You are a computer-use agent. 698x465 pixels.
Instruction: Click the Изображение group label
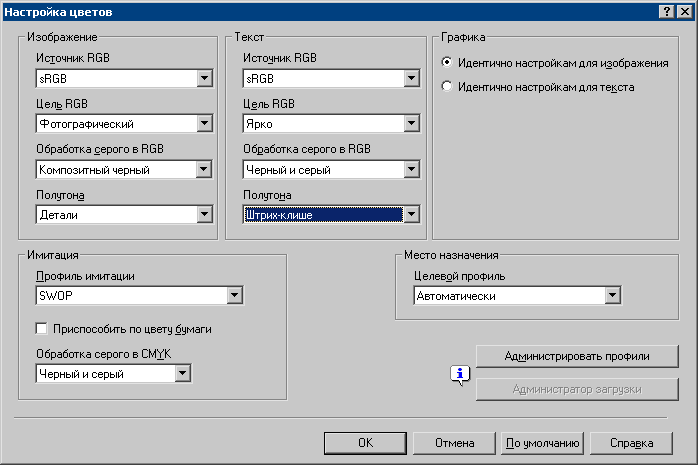[62, 37]
